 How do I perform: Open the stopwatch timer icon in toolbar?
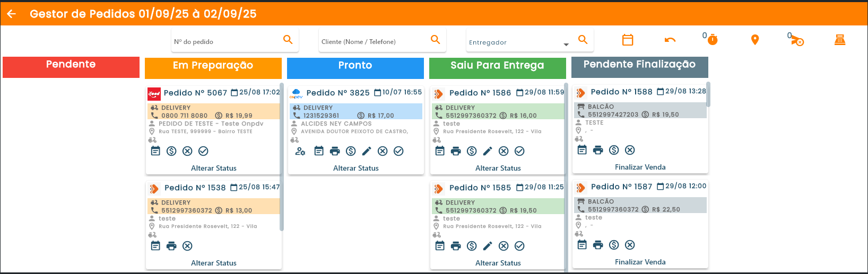[712, 40]
